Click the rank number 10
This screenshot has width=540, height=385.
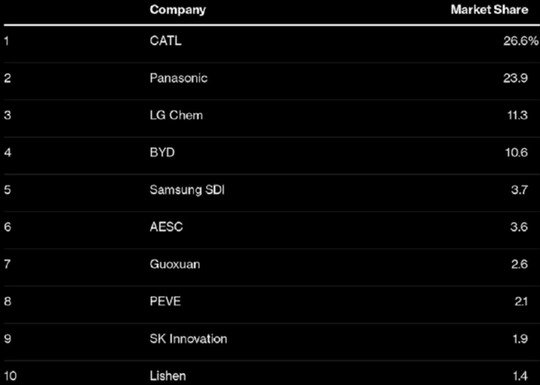tap(10, 376)
